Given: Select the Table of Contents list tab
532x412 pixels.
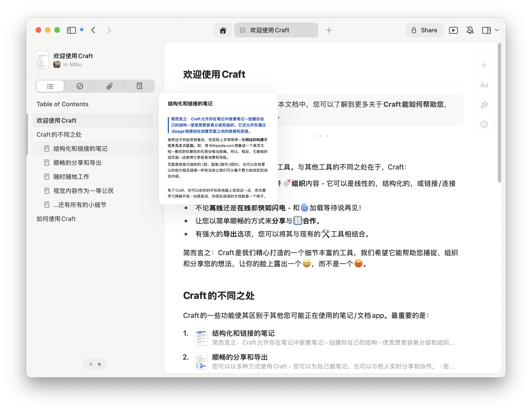Looking at the screenshot, I should coord(50,86).
